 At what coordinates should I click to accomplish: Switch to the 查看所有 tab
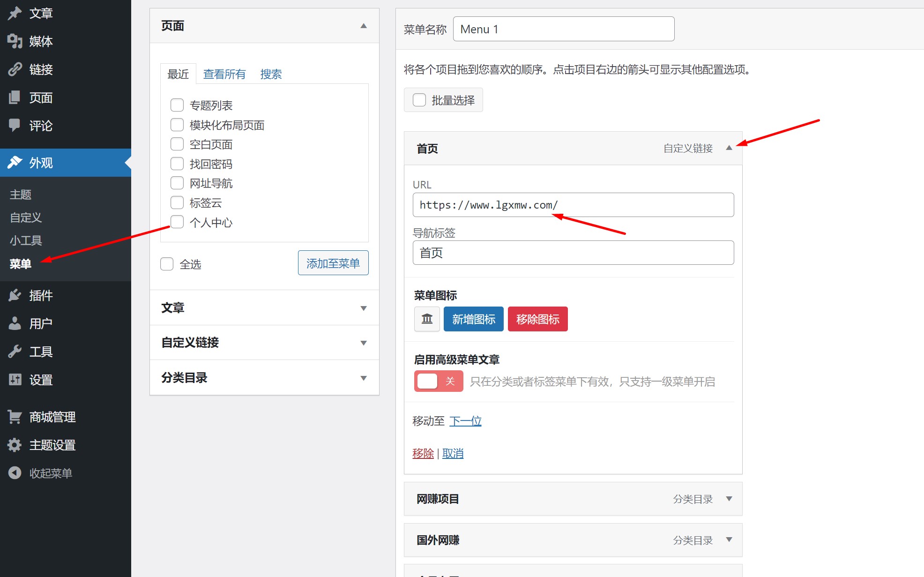[x=224, y=74]
